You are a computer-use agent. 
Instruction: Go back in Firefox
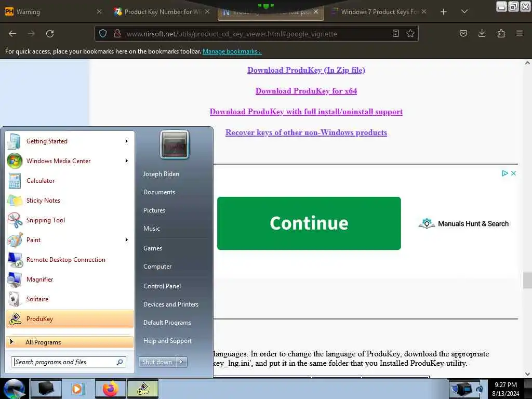tap(12, 34)
